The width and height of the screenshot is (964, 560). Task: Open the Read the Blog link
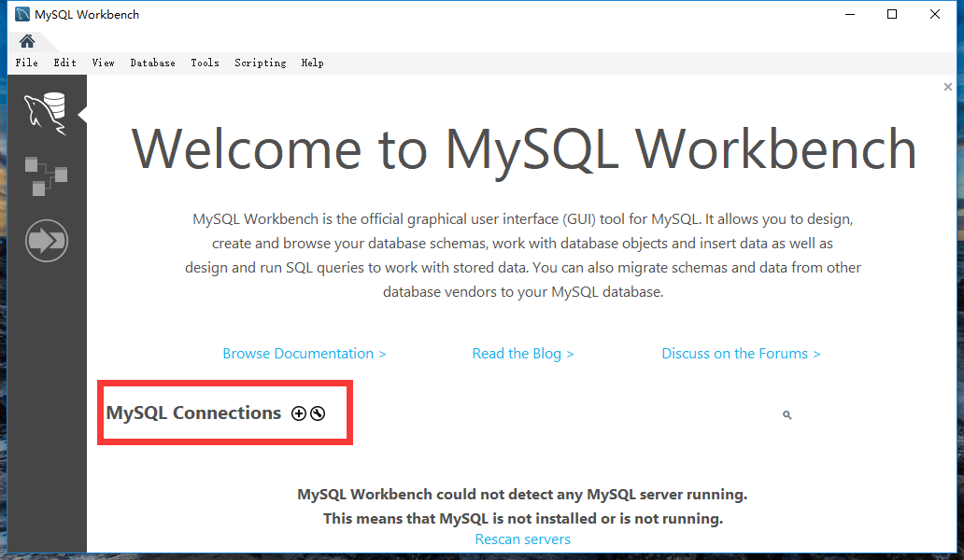[x=522, y=354]
